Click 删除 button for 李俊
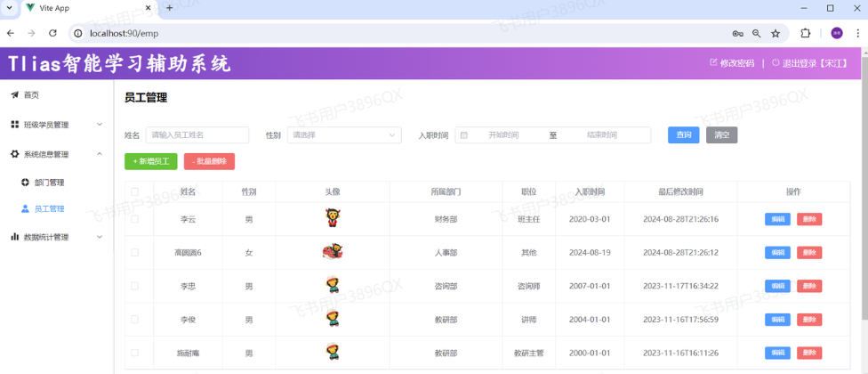The height and width of the screenshot is (374, 868). click(809, 320)
